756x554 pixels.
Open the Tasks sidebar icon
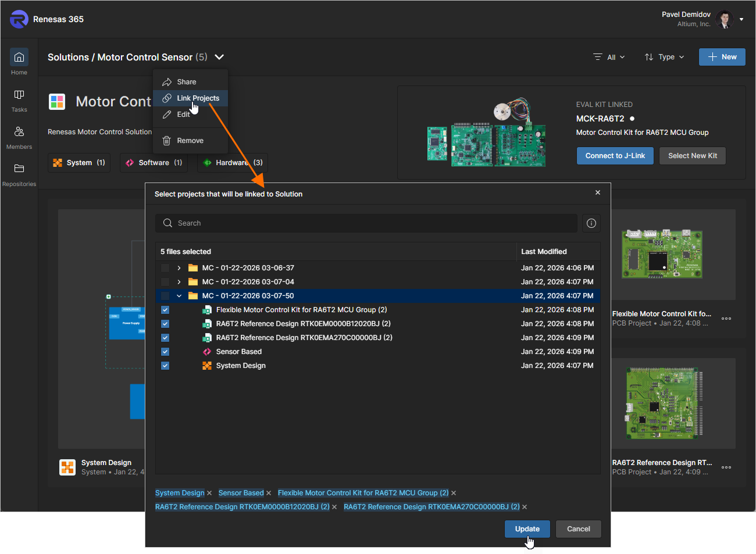point(19,95)
